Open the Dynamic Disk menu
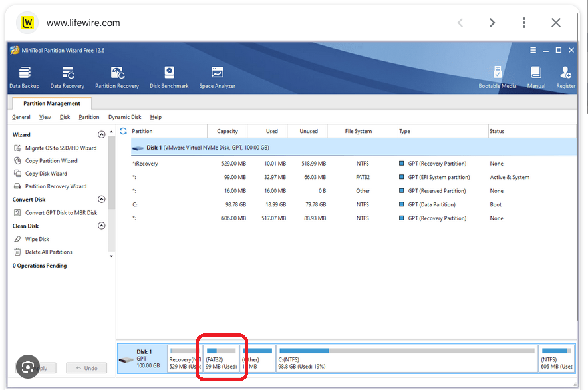 (124, 118)
